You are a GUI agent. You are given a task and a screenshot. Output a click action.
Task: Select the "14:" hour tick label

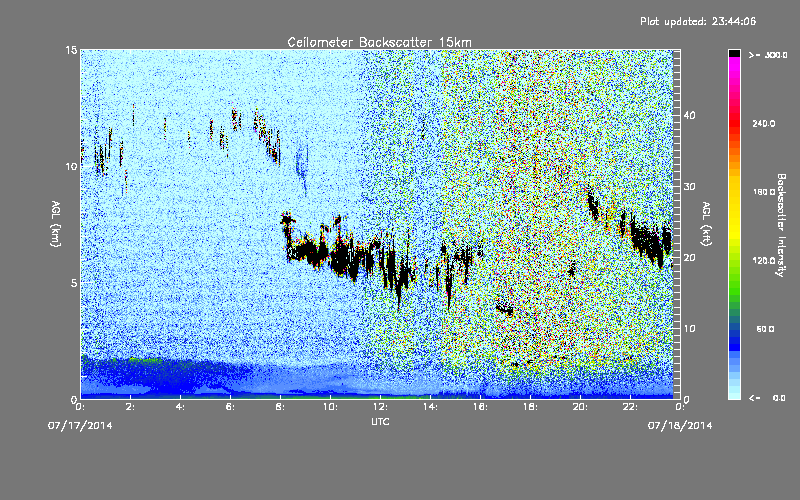click(x=430, y=407)
